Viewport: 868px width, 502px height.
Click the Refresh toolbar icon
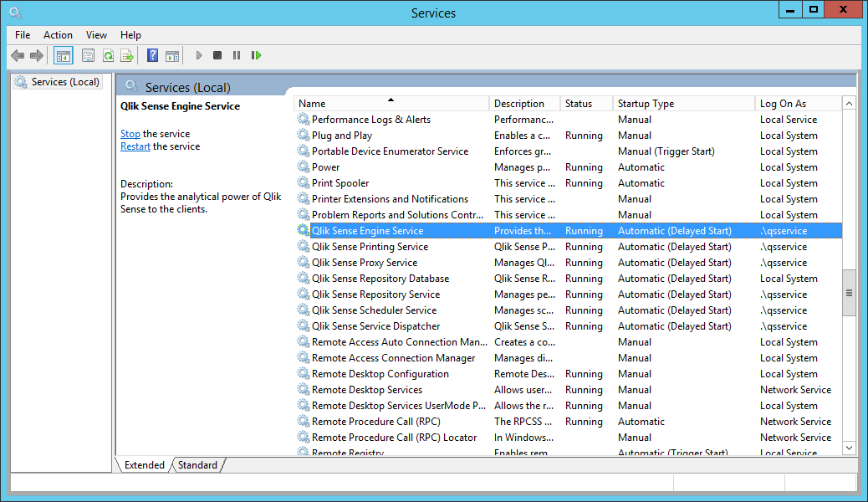tap(108, 56)
